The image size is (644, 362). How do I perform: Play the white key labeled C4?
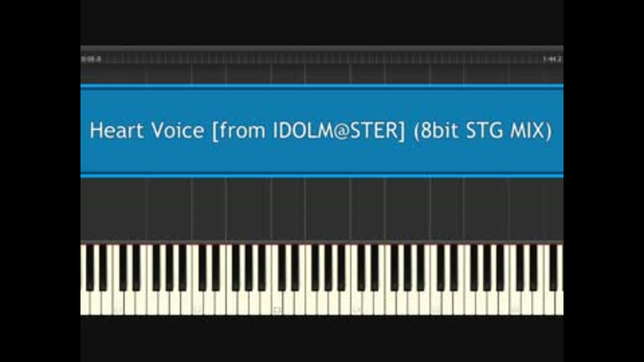356,304
